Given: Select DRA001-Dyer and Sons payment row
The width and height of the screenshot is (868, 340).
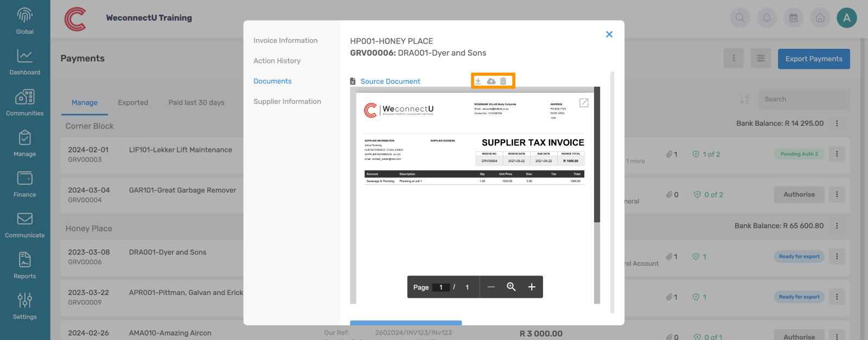Looking at the screenshot, I should (168, 252).
